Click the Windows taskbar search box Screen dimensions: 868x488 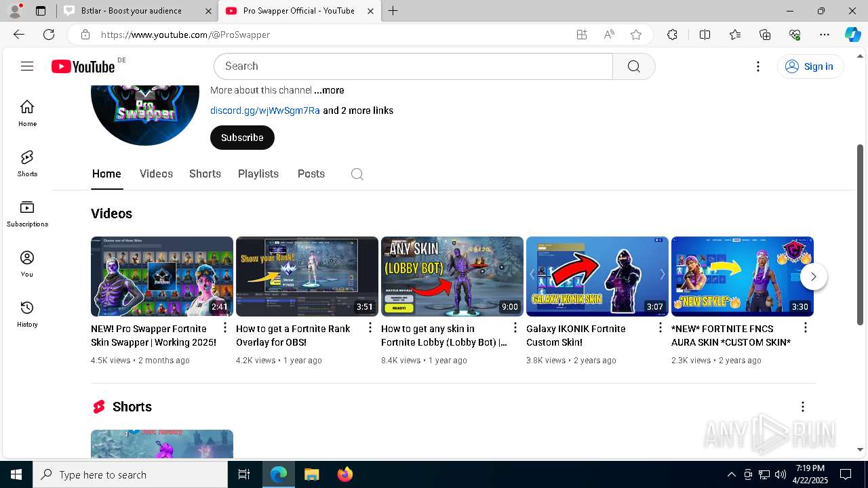[130, 474]
